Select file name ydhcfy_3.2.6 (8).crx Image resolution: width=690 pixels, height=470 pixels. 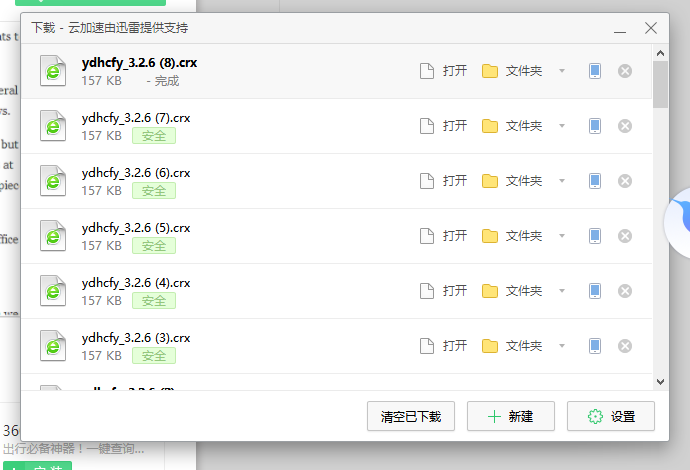tap(139, 63)
